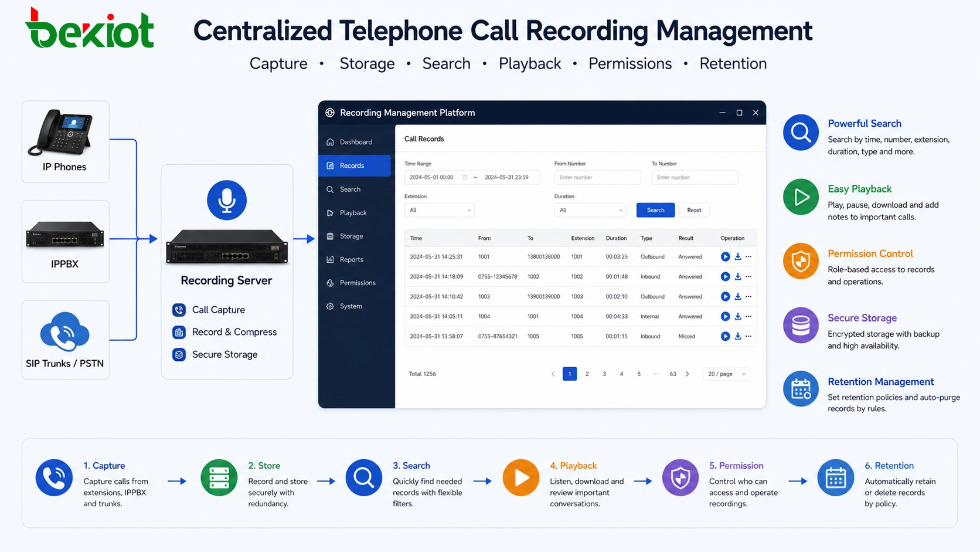
Task: Click the IP Phones image
Action: pyautogui.click(x=61, y=133)
